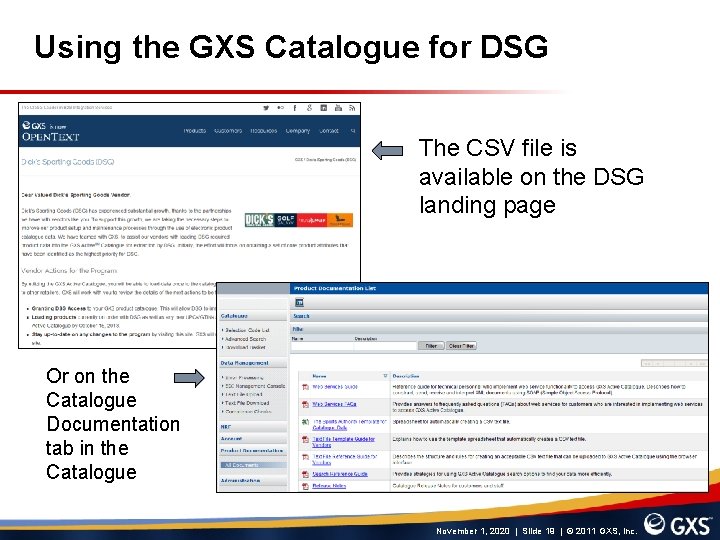Expand the Search section header
The height and width of the screenshot is (540, 720).
click(499, 316)
